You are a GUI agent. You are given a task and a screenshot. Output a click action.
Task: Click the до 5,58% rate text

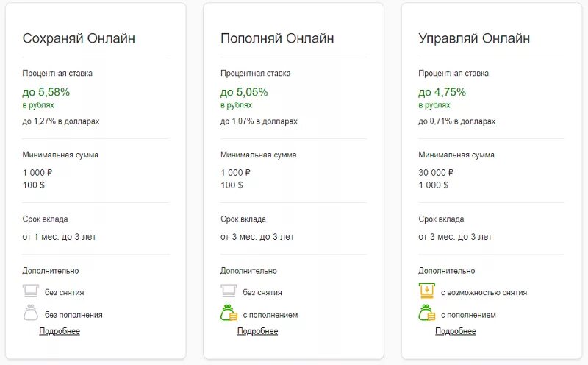point(46,93)
